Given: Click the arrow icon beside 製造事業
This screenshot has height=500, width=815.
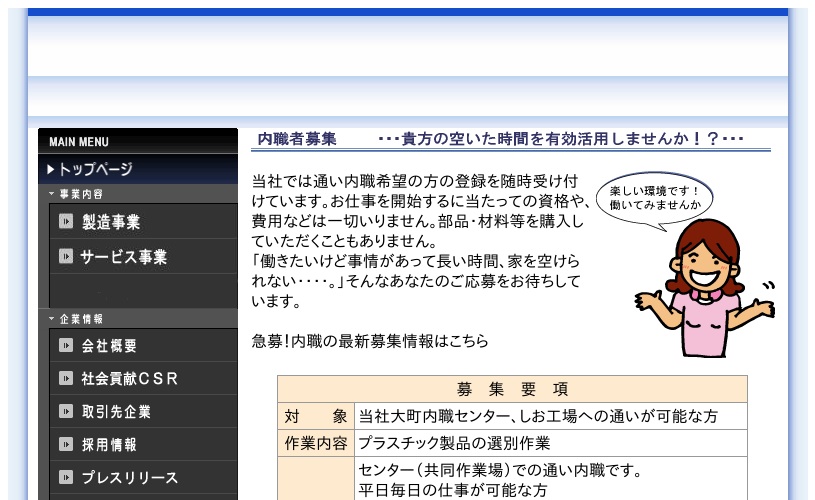Looking at the screenshot, I should pos(66,222).
